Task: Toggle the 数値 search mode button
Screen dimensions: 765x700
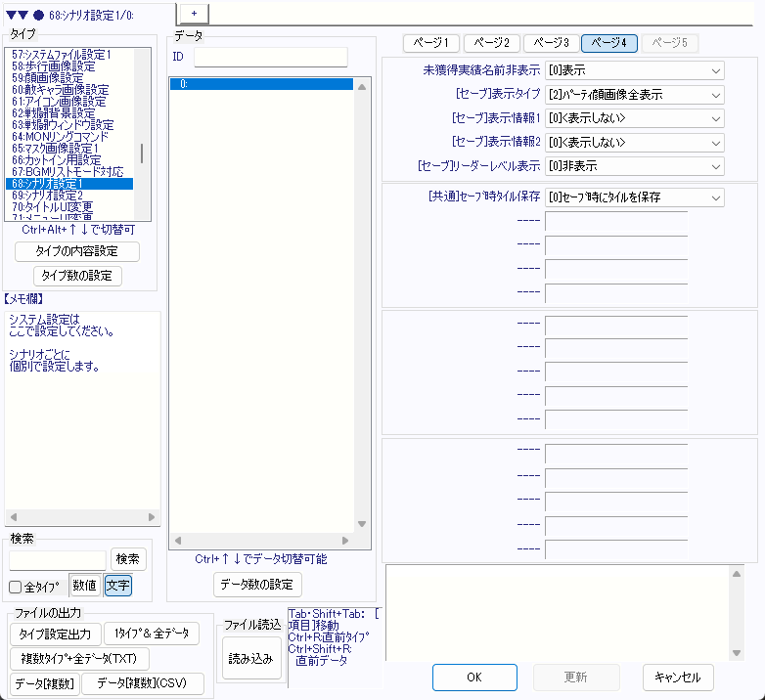Action: pos(84,586)
